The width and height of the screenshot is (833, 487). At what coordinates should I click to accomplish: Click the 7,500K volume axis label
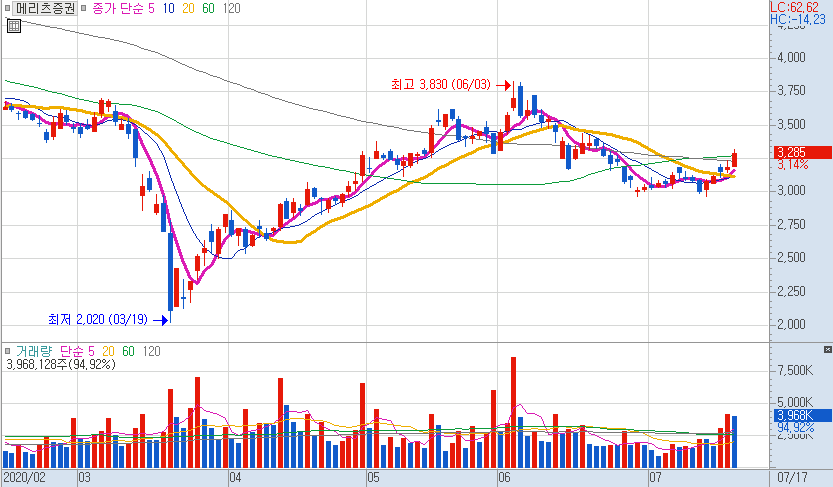pyautogui.click(x=795, y=370)
